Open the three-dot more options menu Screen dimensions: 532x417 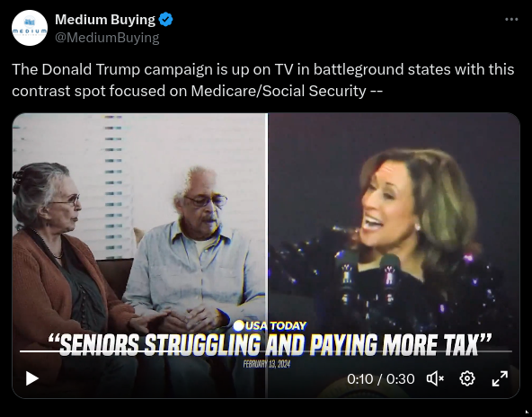point(511,20)
